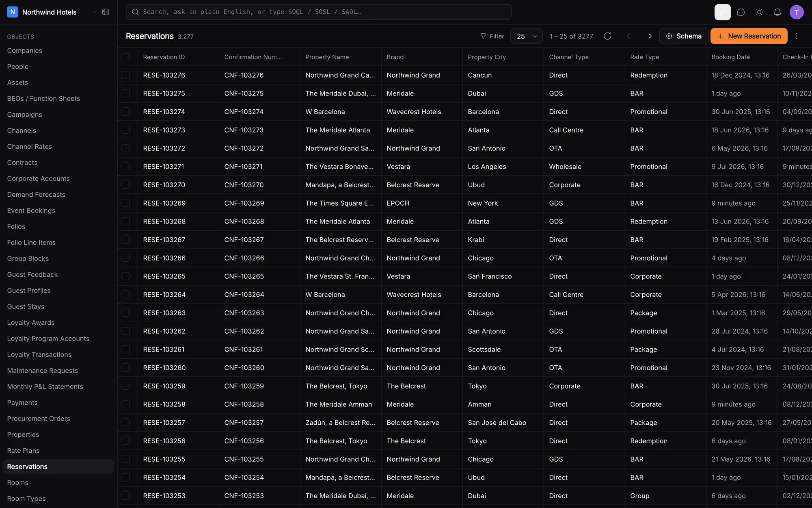The height and width of the screenshot is (508, 812).
Task: Sort by Booking Date column header
Action: tap(730, 57)
